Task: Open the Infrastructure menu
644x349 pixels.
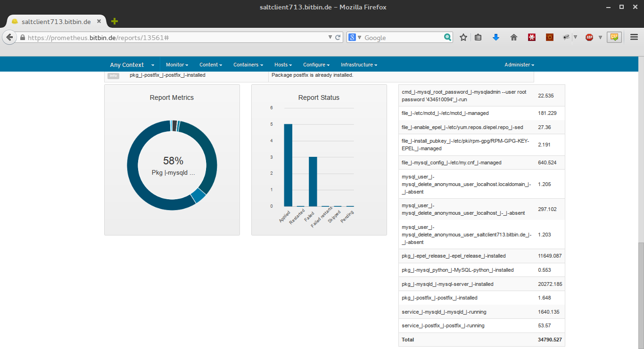Action: (359, 65)
